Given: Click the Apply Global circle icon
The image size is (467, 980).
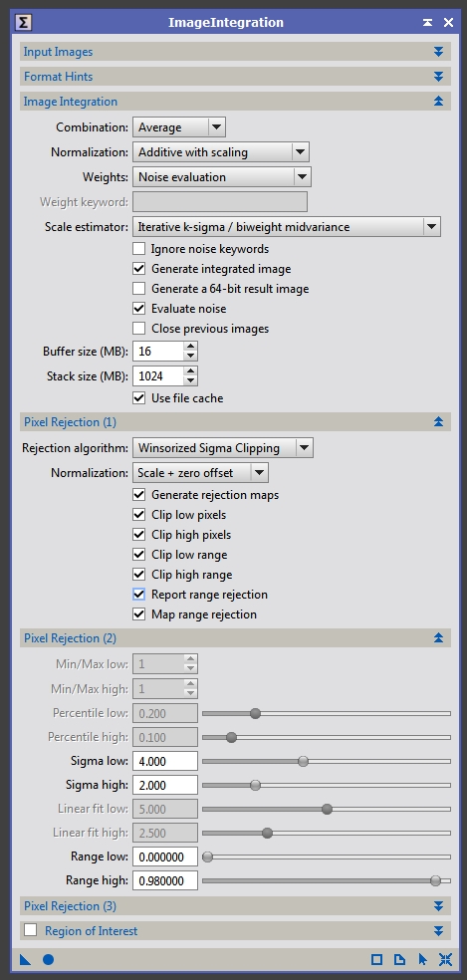Looking at the screenshot, I should [48, 959].
